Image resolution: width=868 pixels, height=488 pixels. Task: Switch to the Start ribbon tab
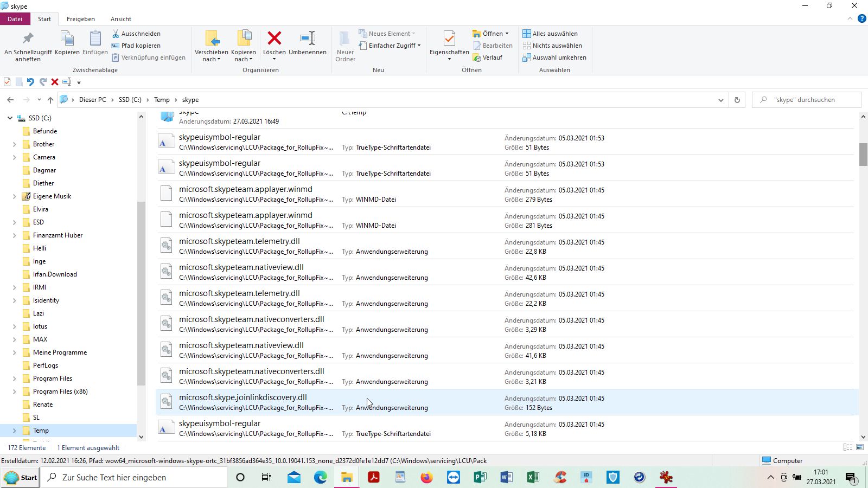pos(44,19)
